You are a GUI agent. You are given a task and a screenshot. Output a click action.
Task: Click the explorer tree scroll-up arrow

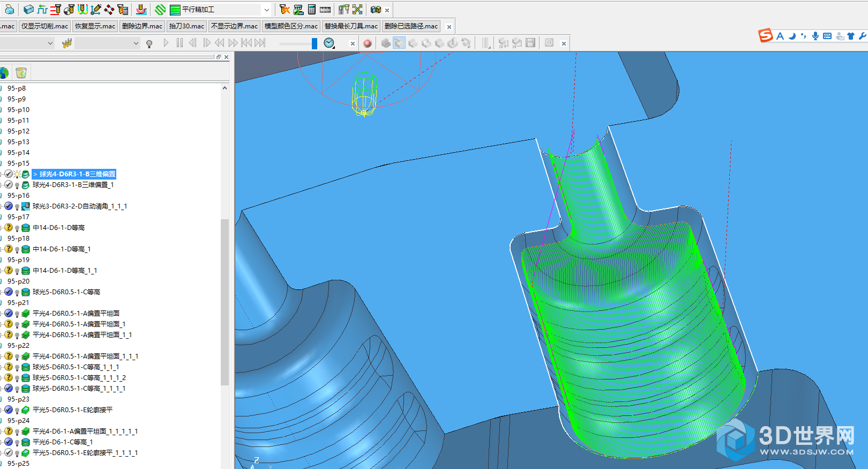tap(225, 88)
